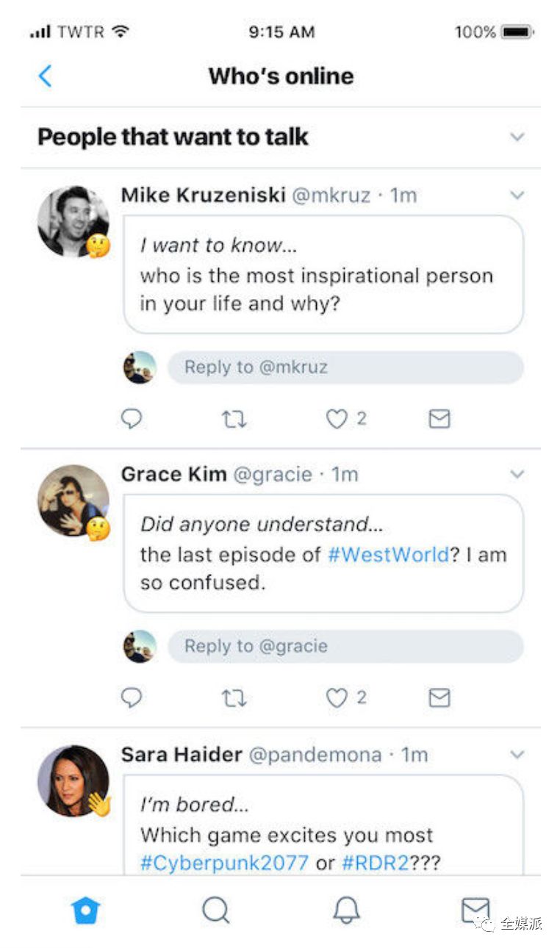Screen dimensions: 560x948
Task: Reply to Mike Kruzeniski's tweet via comment icon
Action: click(x=132, y=419)
